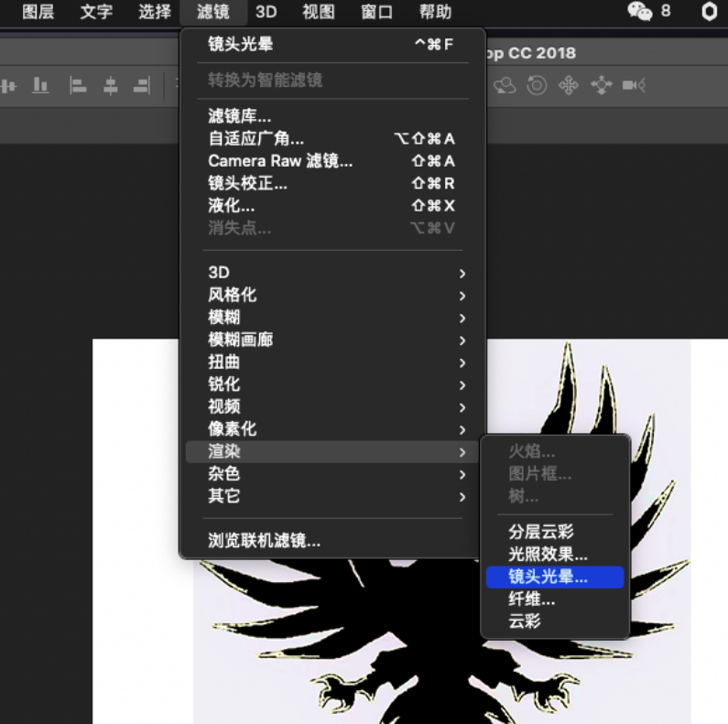Select the 渲染 submenu entry

pyautogui.click(x=332, y=451)
